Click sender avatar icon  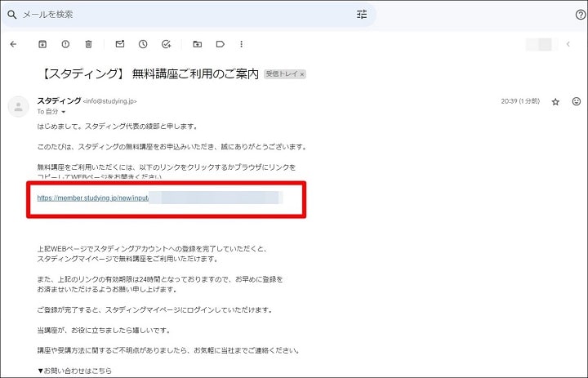[18, 107]
